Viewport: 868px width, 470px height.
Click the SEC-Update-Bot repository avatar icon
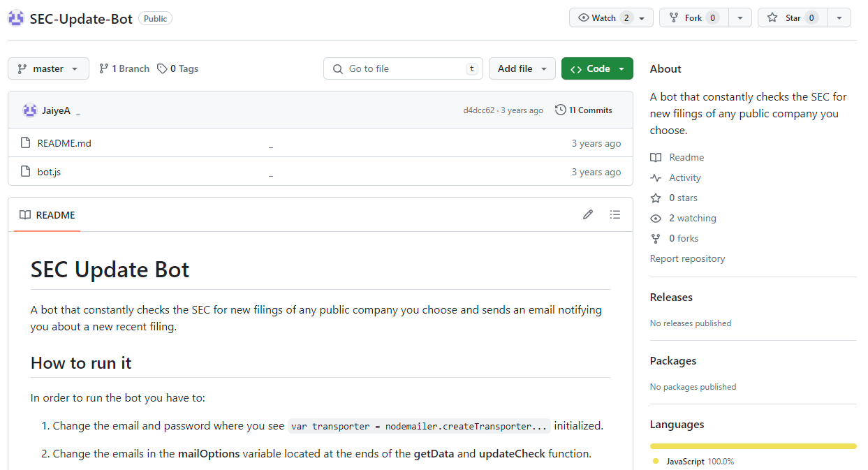tap(16, 19)
